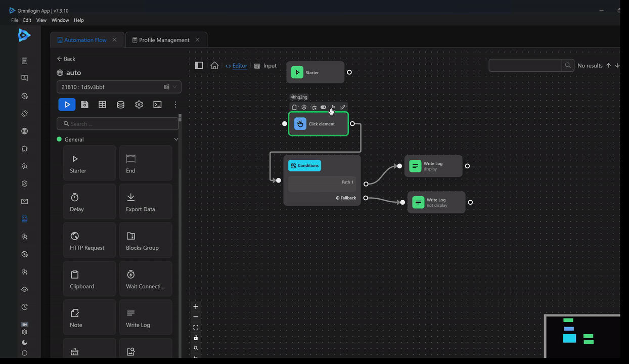
Task: Click the Back link
Action: (x=66, y=59)
